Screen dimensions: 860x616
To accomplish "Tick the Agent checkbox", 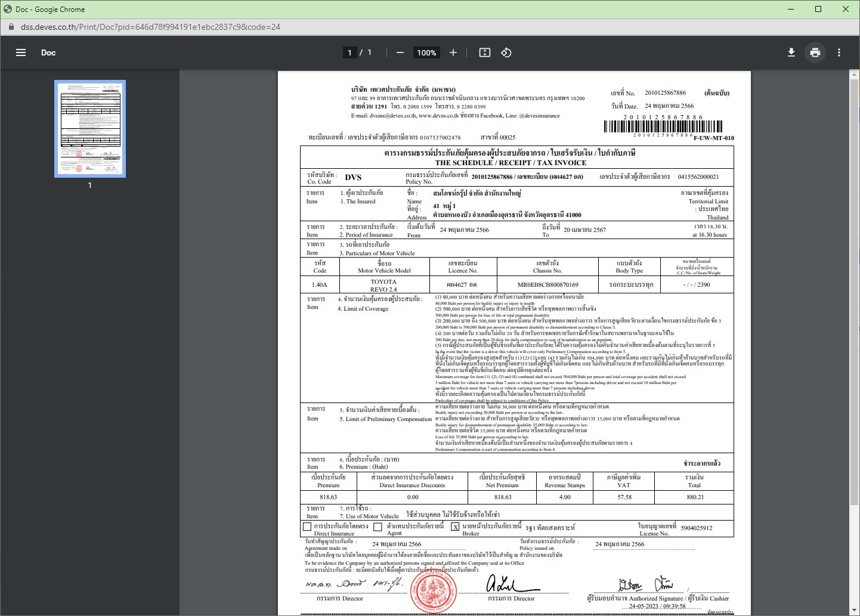I will (x=378, y=527).
